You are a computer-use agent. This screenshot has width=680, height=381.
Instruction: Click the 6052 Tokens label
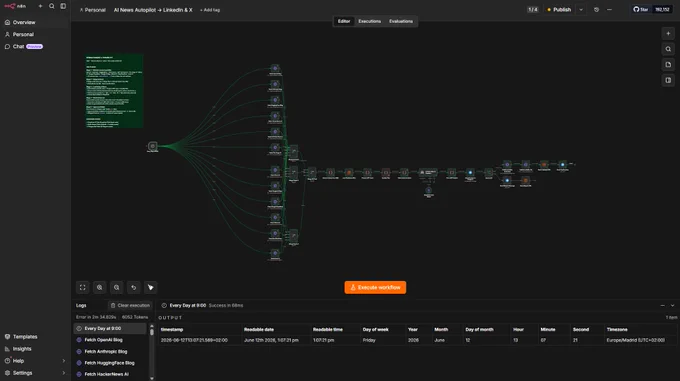click(135, 317)
